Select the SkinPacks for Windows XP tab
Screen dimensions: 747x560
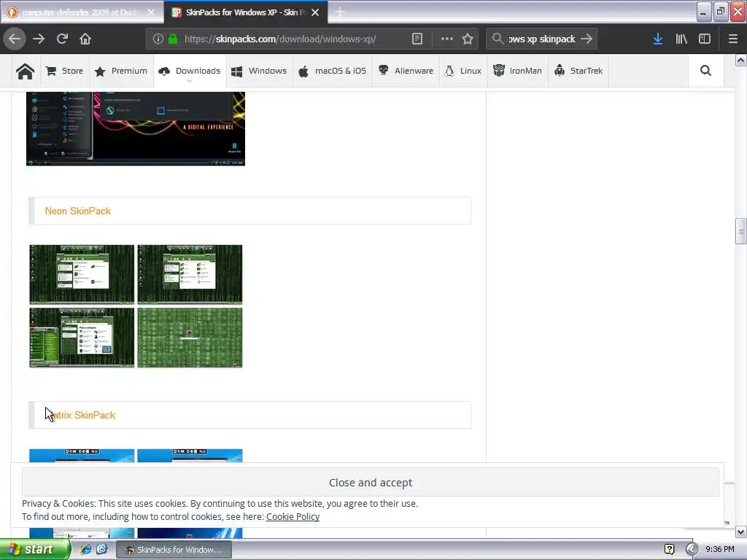pyautogui.click(x=246, y=12)
